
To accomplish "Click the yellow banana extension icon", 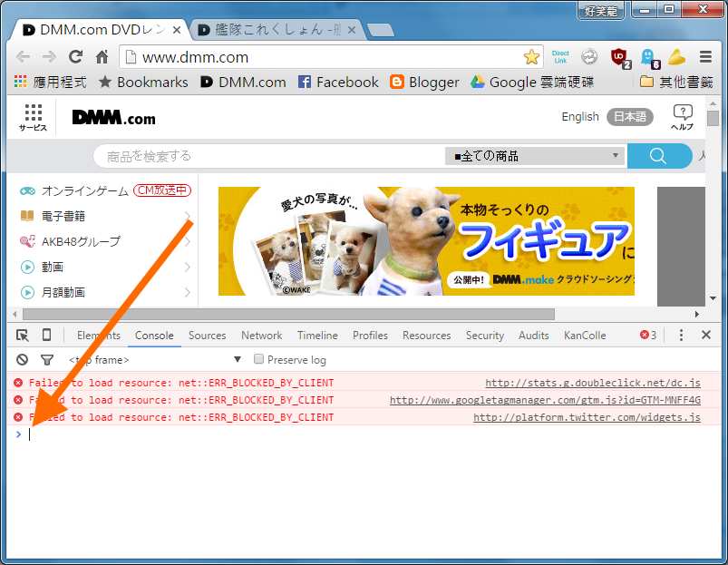I will (677, 57).
